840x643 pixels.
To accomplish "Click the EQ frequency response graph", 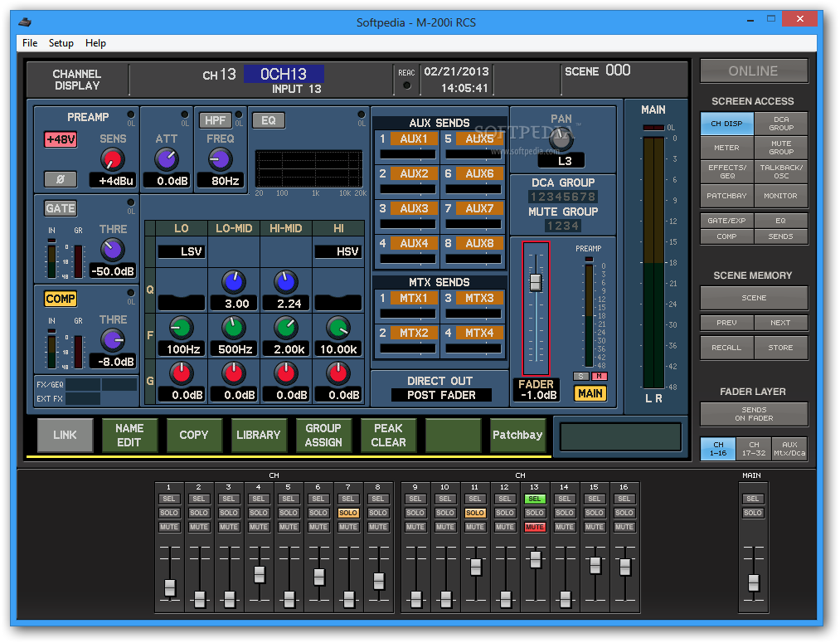I will pyautogui.click(x=309, y=168).
